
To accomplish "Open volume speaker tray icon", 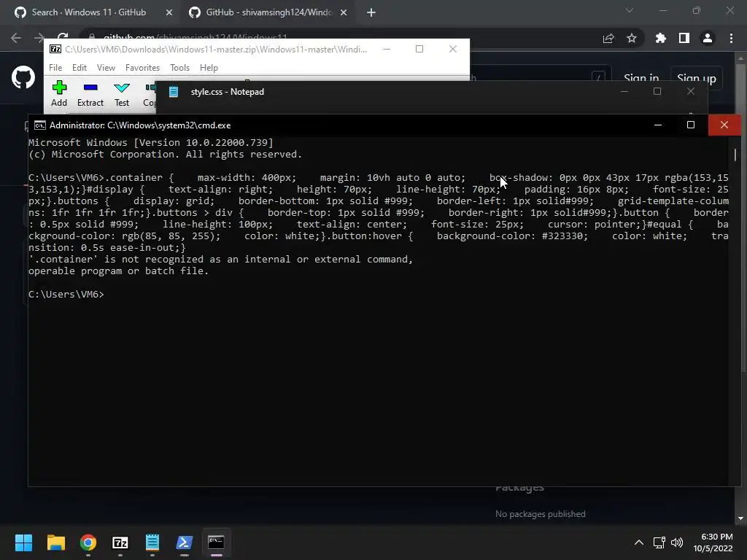I will tap(676, 542).
